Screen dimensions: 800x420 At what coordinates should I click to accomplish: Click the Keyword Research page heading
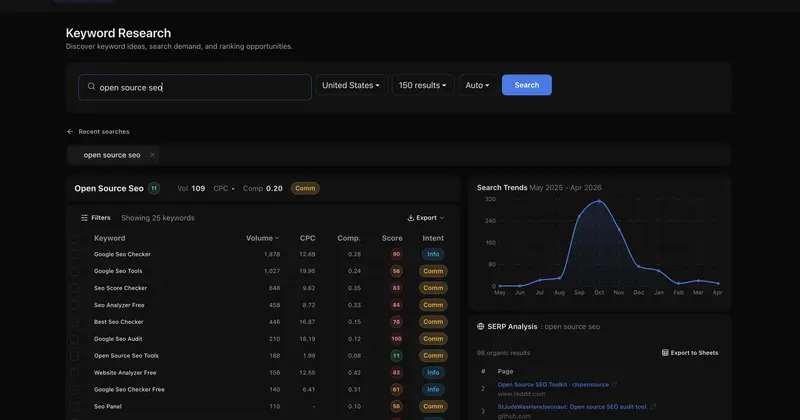click(118, 33)
